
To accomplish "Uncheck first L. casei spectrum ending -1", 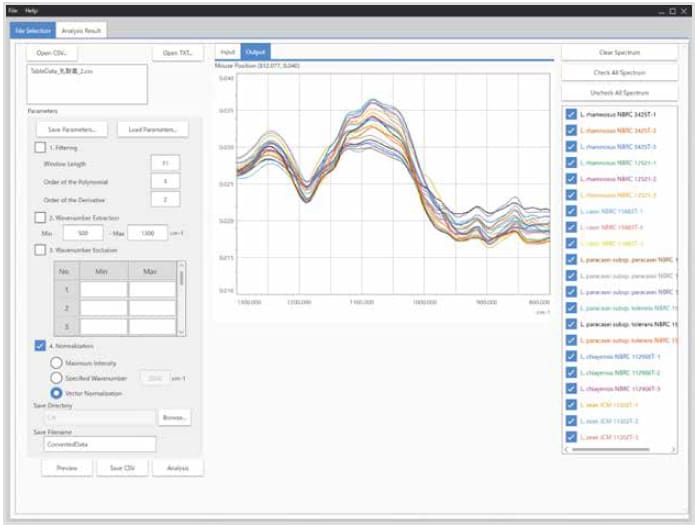I will coord(571,211).
